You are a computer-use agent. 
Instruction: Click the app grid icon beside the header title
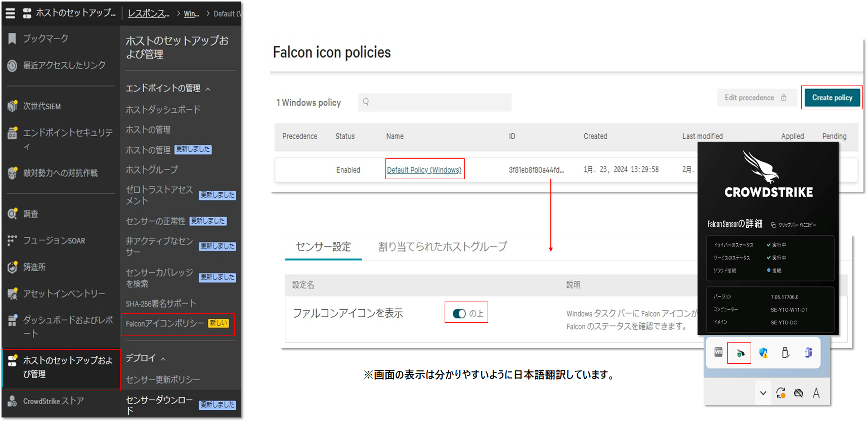pyautogui.click(x=27, y=13)
